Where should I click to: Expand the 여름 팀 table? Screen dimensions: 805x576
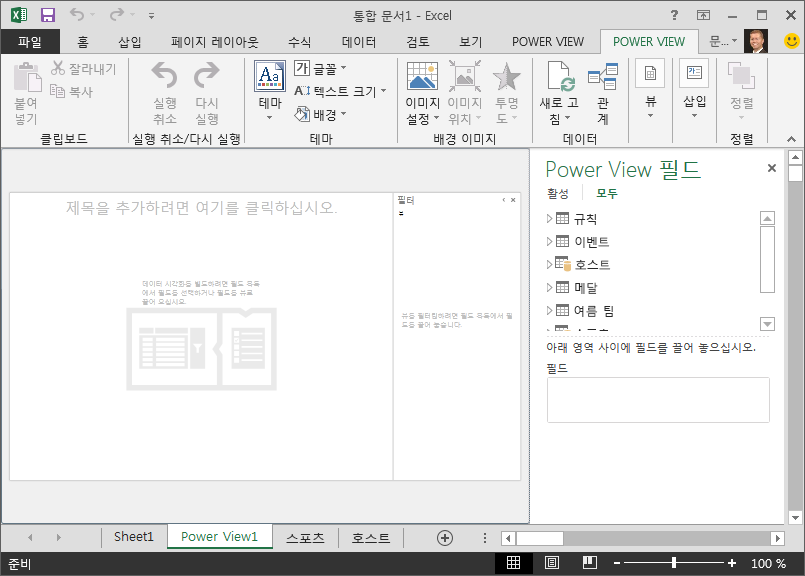[x=549, y=311]
